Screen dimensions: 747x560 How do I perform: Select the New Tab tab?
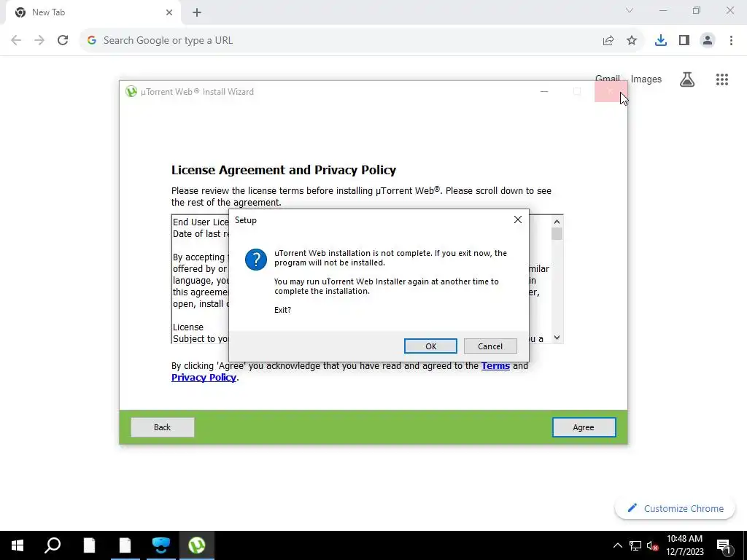tap(94, 12)
